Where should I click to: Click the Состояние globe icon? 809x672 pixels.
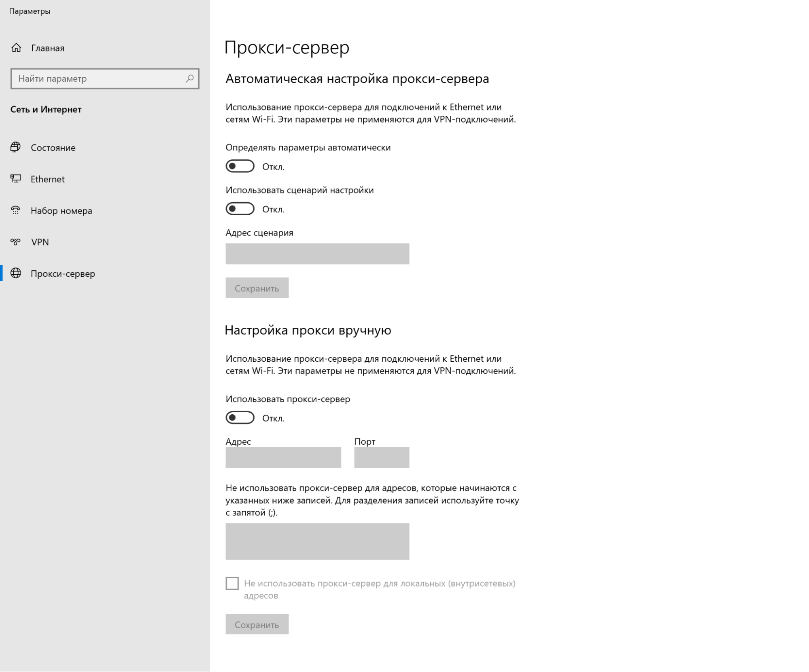(15, 147)
